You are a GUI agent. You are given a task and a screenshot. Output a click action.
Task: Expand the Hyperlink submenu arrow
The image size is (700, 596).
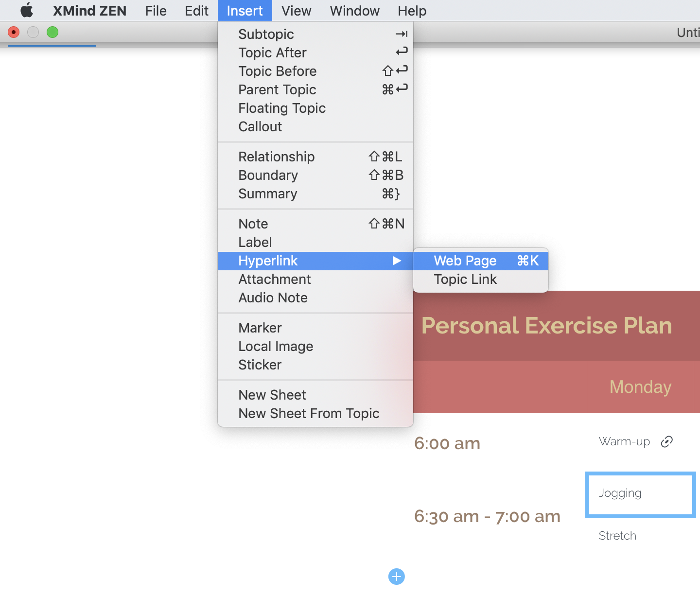pos(397,261)
